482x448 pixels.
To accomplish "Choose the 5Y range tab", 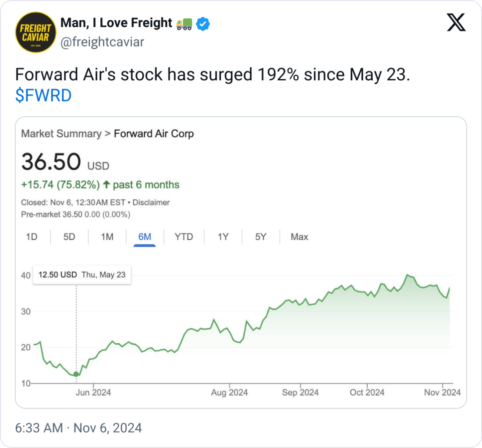I will [x=261, y=237].
